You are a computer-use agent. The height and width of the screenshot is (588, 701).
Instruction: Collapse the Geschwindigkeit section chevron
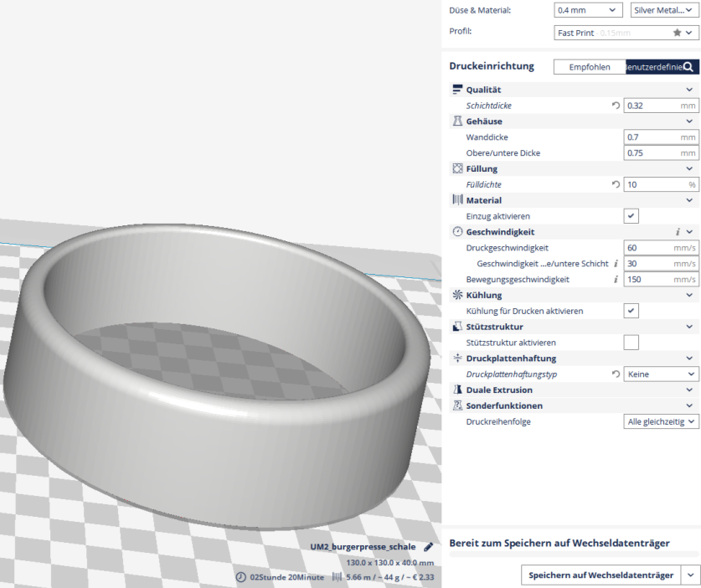[x=689, y=232]
